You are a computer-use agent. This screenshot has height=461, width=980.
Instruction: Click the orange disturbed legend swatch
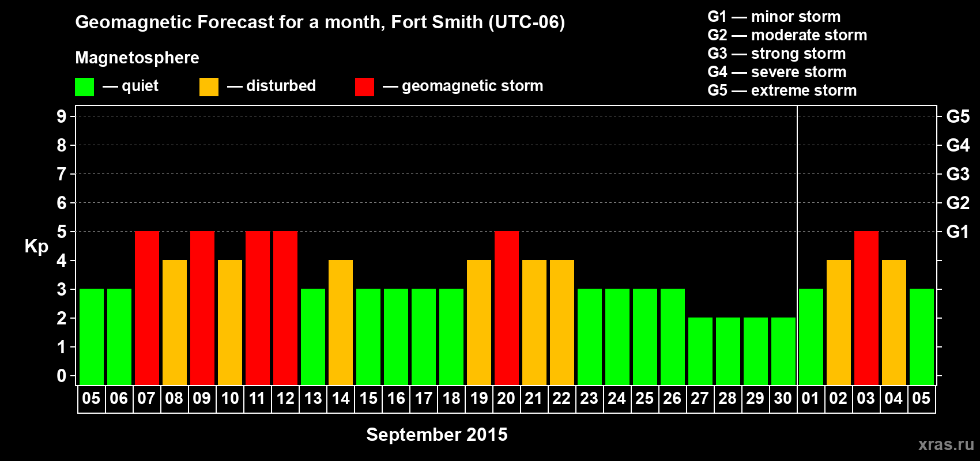[x=209, y=87]
